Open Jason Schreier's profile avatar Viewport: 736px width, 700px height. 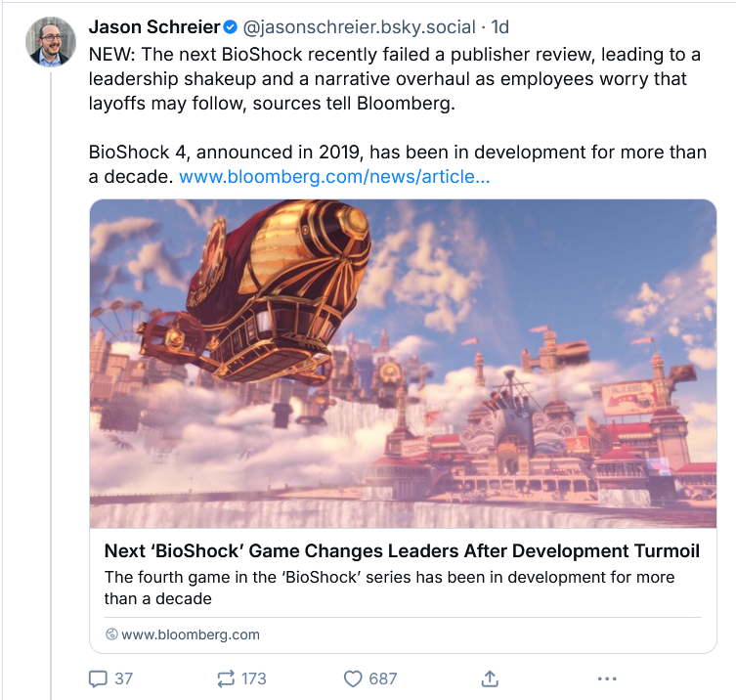point(51,42)
